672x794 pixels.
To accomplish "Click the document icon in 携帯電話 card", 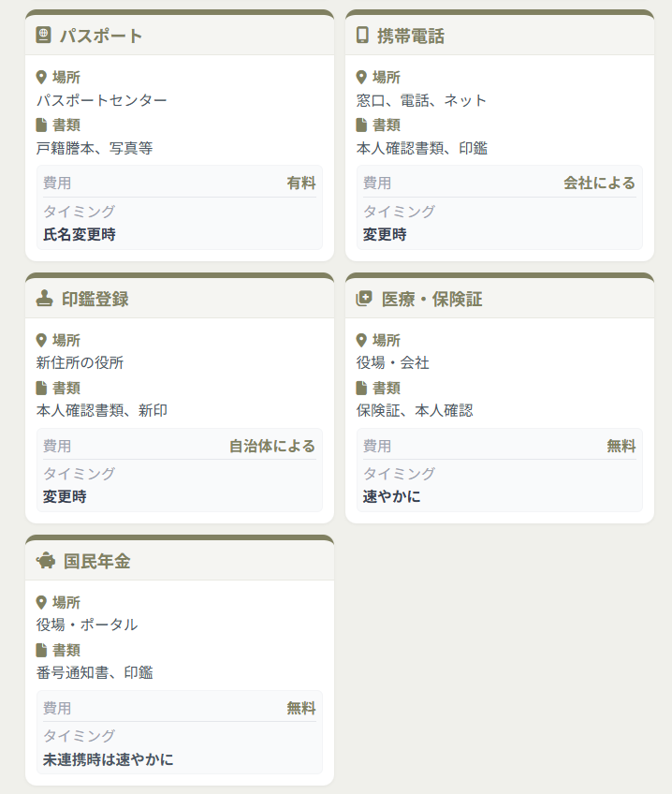I will [361, 125].
